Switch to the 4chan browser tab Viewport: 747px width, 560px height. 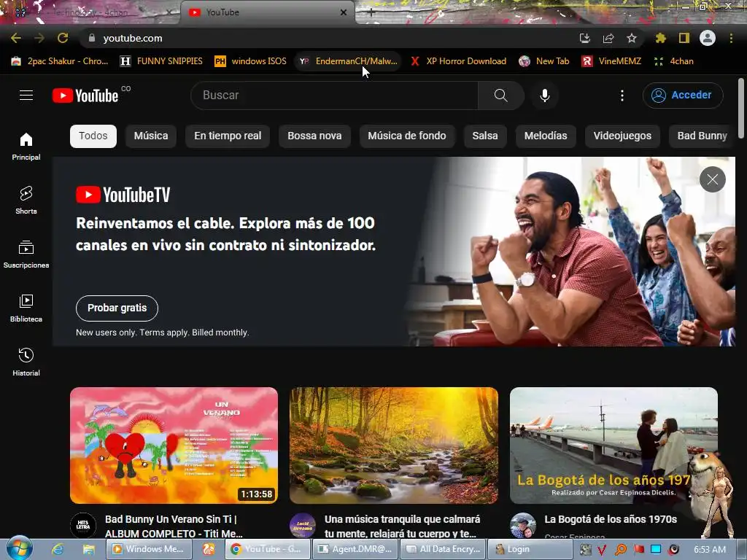coord(90,12)
